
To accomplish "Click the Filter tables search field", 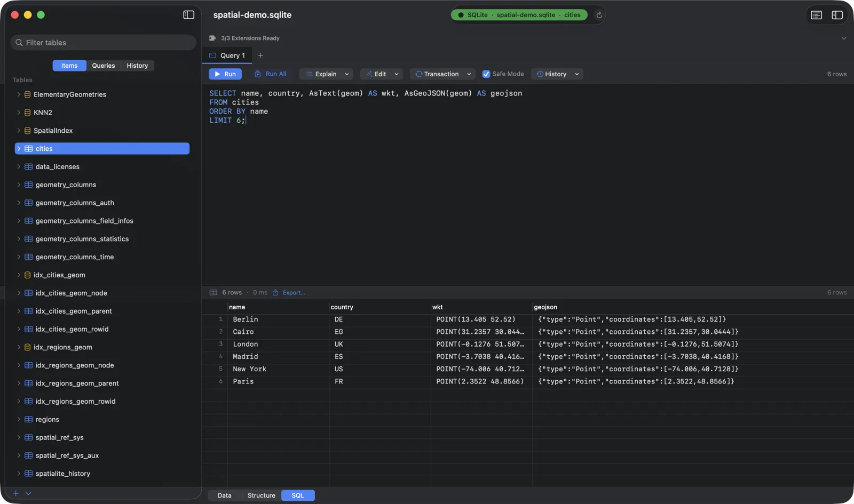I will tap(104, 43).
